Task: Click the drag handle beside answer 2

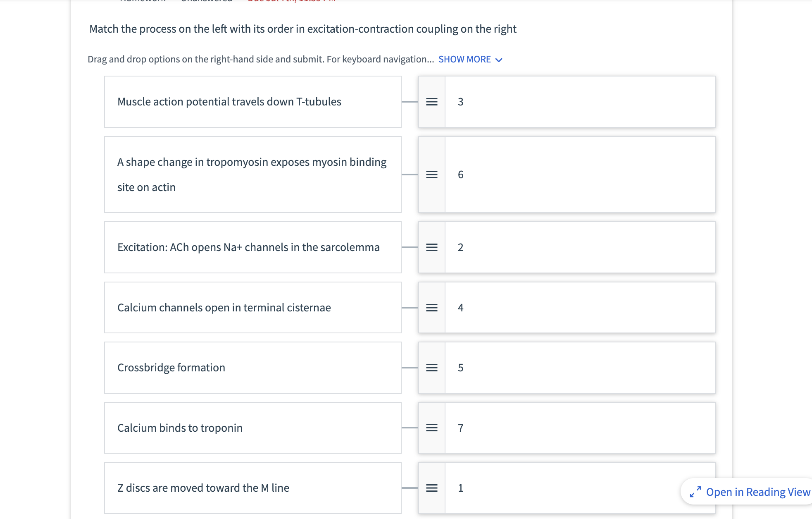Action: pos(431,247)
